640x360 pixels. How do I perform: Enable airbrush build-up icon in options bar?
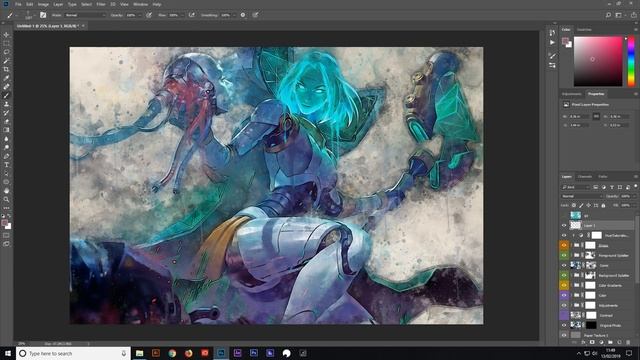pyautogui.click(x=191, y=15)
